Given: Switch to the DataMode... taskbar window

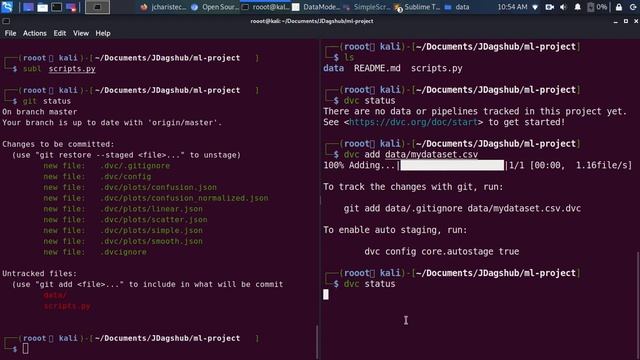Looking at the screenshot, I should coord(316,7).
